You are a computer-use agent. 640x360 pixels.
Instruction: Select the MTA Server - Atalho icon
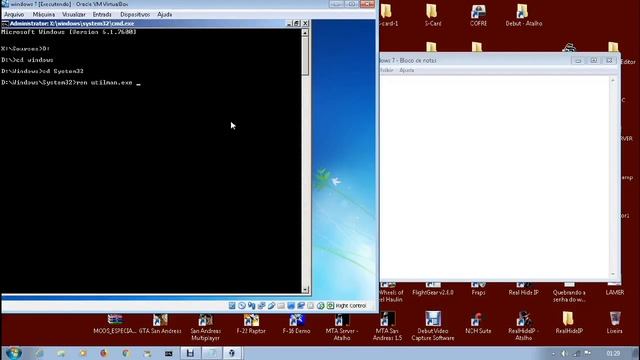(342, 327)
